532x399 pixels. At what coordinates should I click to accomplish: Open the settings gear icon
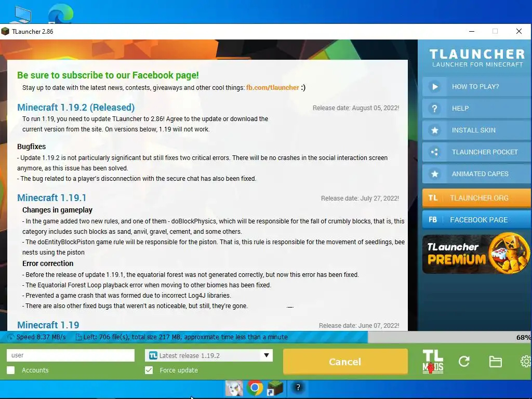pyautogui.click(x=526, y=362)
